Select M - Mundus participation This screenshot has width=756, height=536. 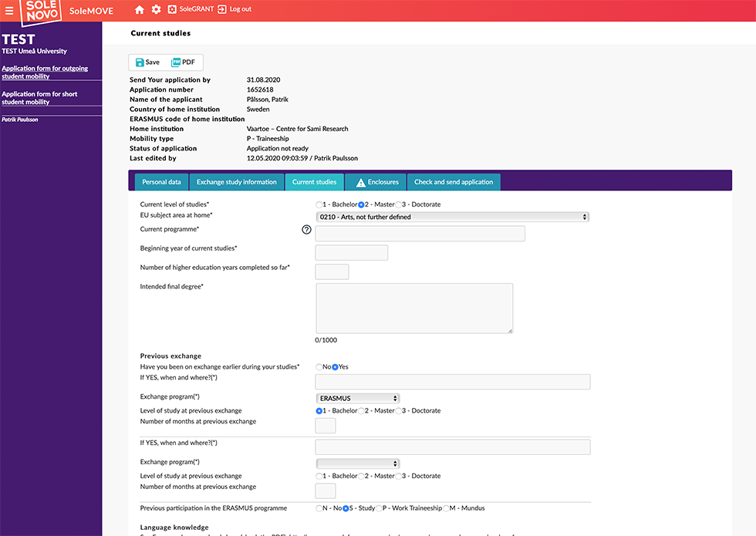pos(446,508)
